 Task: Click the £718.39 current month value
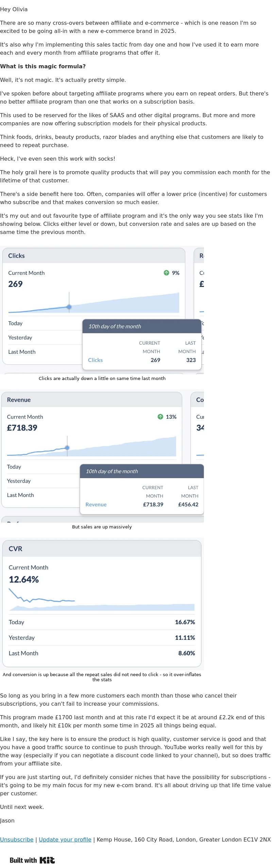(x=22, y=428)
